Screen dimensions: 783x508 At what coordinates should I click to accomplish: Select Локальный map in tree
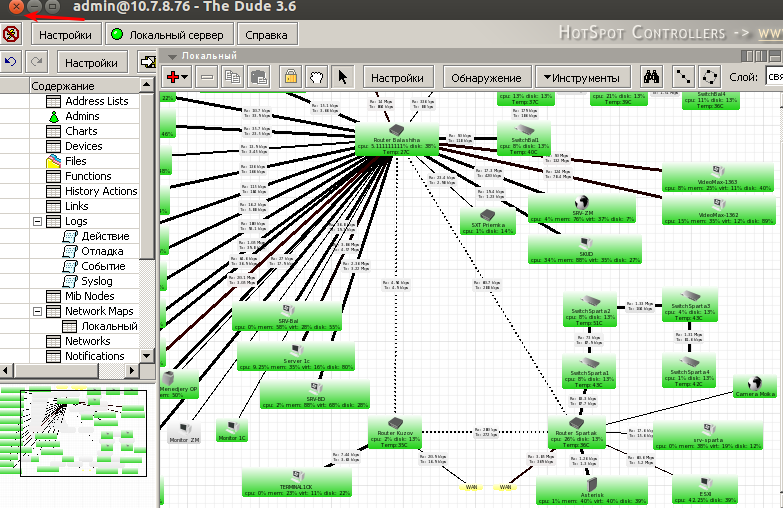tap(109, 326)
